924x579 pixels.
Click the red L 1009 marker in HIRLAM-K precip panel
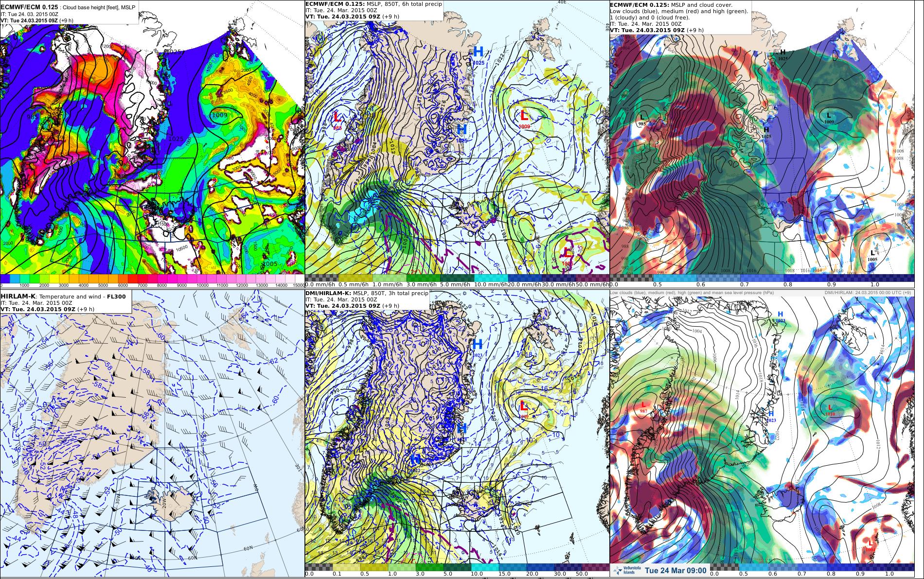click(x=524, y=409)
